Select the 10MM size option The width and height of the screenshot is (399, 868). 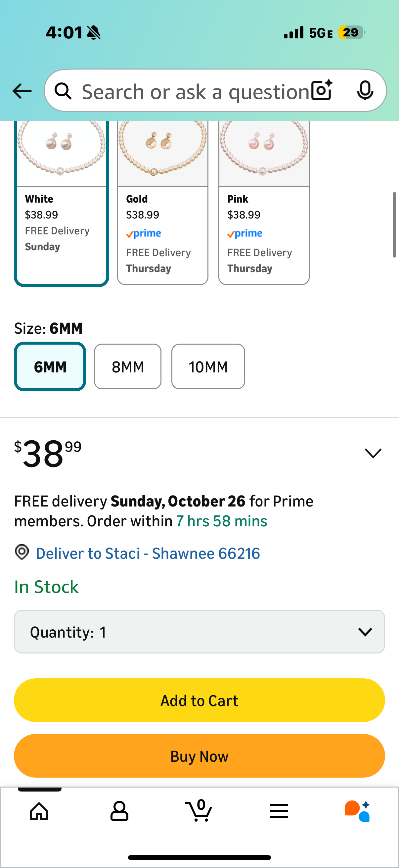[x=208, y=366]
